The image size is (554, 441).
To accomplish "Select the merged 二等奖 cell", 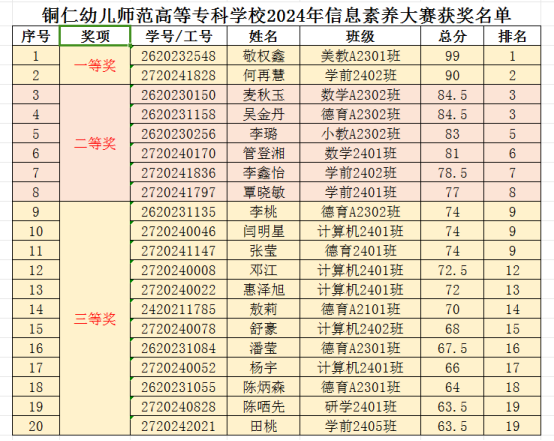I will tap(95, 143).
